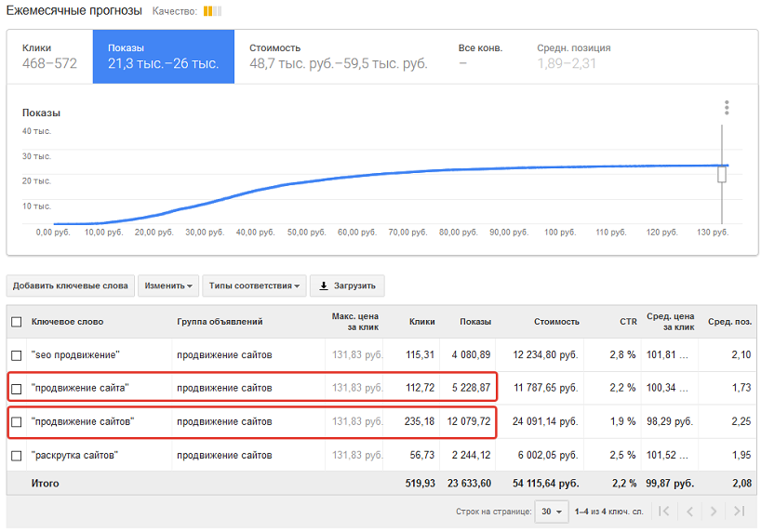The height and width of the screenshot is (532, 761).
Task: Sort table by Стоимость column header
Action: (556, 322)
